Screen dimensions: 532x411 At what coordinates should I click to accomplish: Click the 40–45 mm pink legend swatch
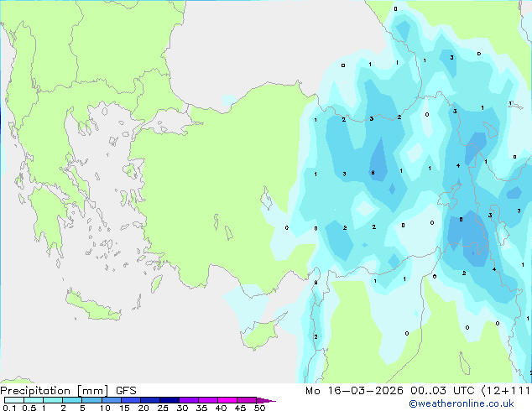pyautogui.click(x=227, y=400)
